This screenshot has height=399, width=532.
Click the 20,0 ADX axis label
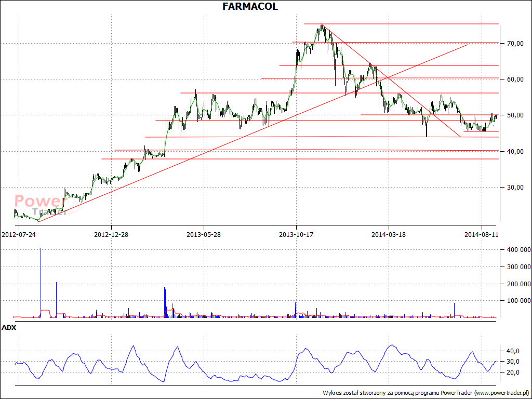pos(512,373)
